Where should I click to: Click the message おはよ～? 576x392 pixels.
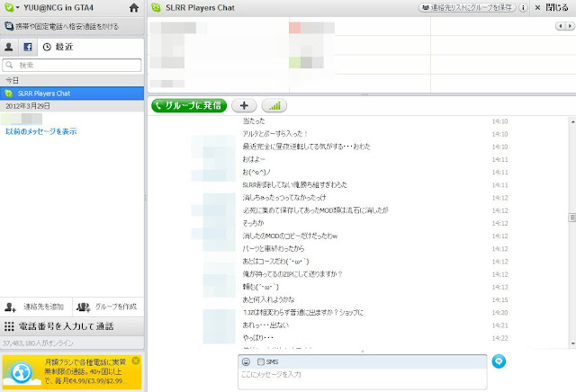point(254,159)
